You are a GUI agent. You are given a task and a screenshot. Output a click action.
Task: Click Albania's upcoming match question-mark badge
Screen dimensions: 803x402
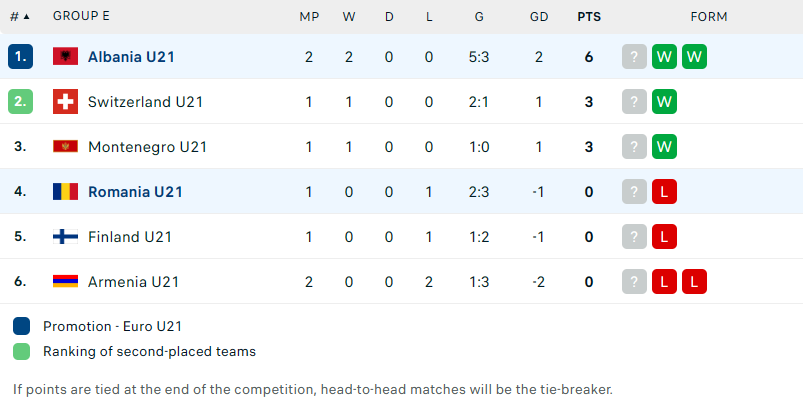635,56
